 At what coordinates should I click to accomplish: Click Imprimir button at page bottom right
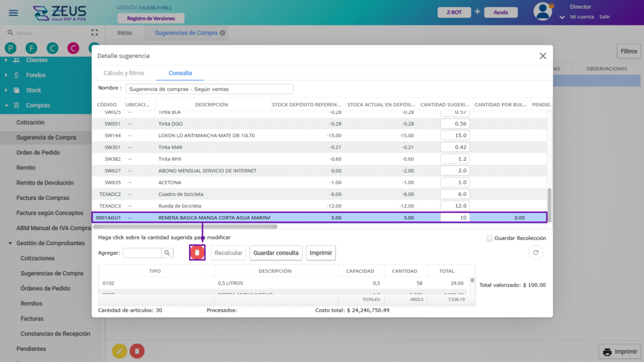coord(620,352)
